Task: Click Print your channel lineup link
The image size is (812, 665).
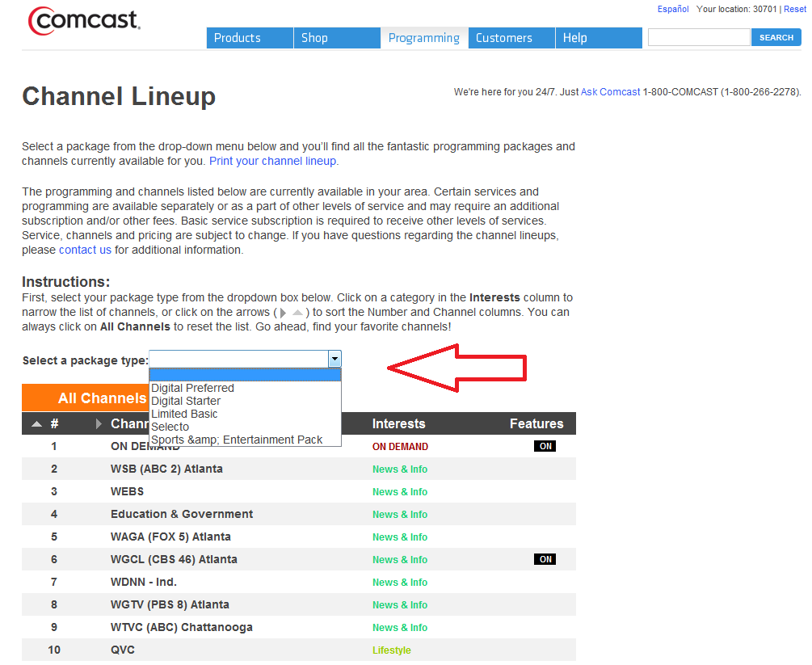Action: [x=272, y=161]
